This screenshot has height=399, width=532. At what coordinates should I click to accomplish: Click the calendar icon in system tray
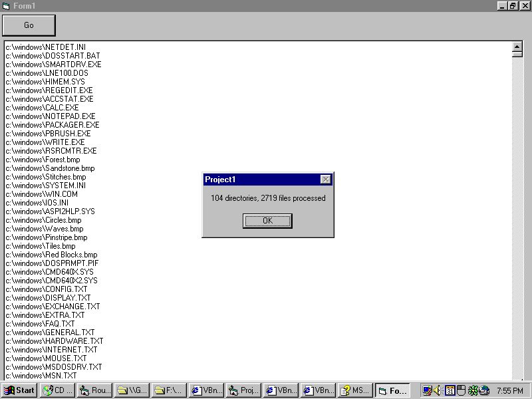[450, 390]
